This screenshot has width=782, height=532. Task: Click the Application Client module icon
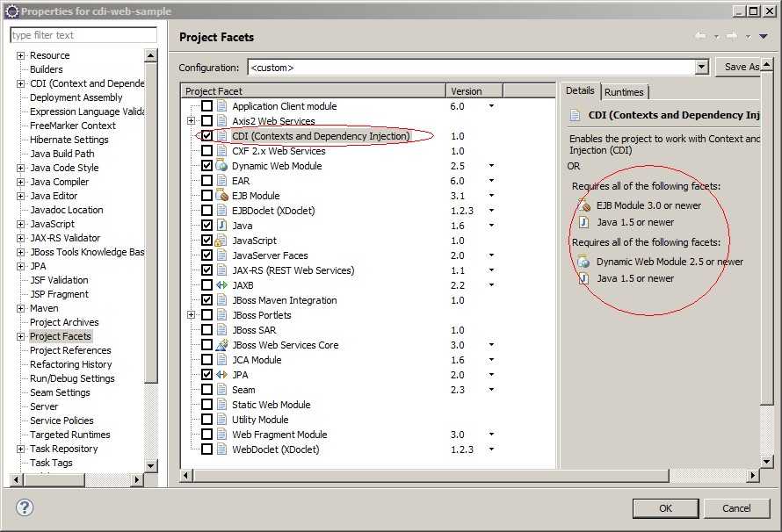(222, 106)
